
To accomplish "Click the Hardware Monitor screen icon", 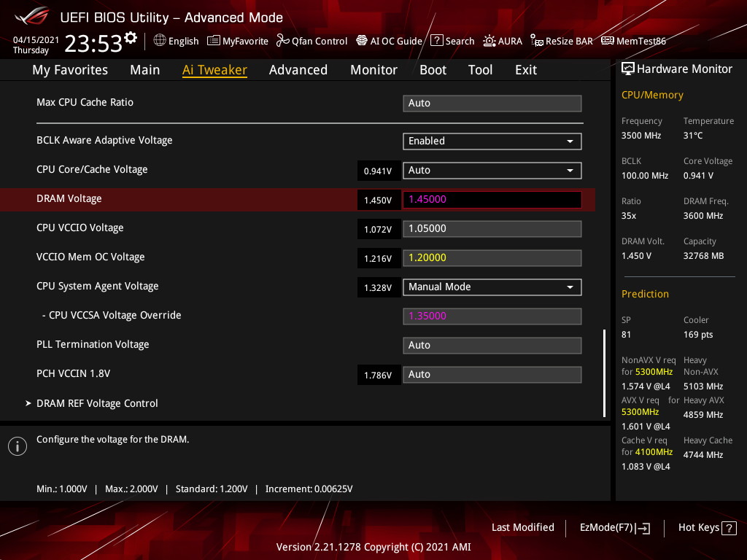I will (x=628, y=69).
